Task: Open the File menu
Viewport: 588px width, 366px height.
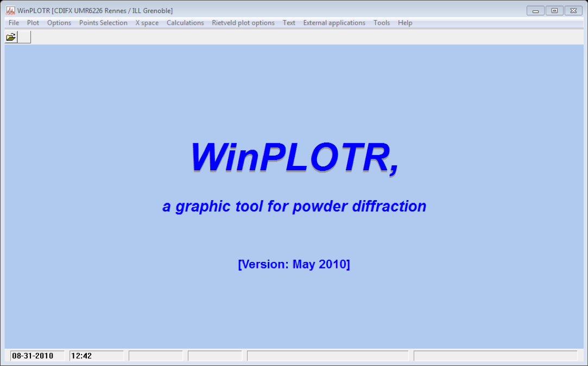Action: [x=14, y=23]
